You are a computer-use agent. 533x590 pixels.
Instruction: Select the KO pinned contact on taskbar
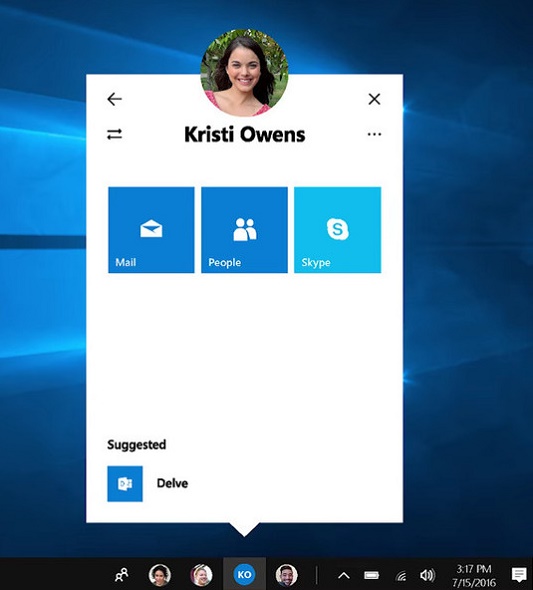click(x=244, y=575)
